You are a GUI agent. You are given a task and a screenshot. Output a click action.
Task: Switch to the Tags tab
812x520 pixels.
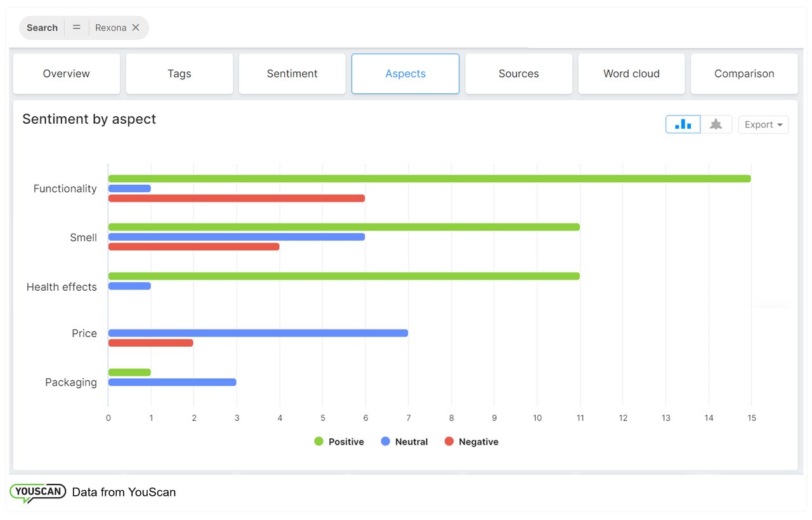point(180,74)
